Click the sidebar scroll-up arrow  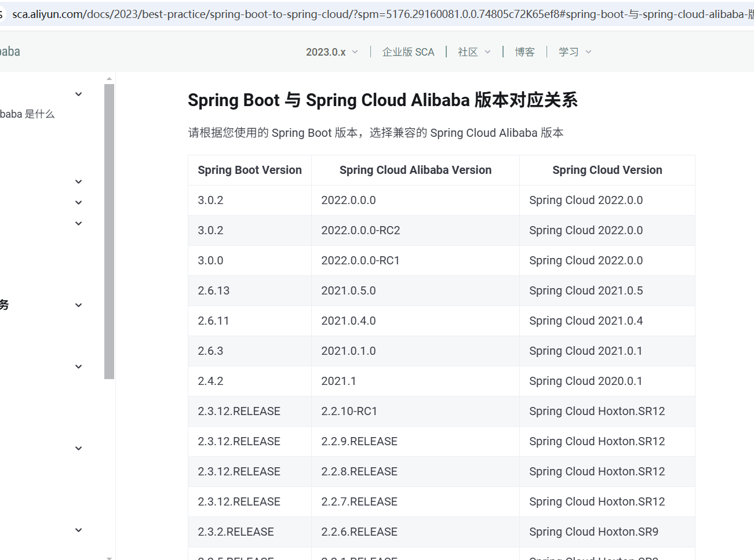pos(109,78)
